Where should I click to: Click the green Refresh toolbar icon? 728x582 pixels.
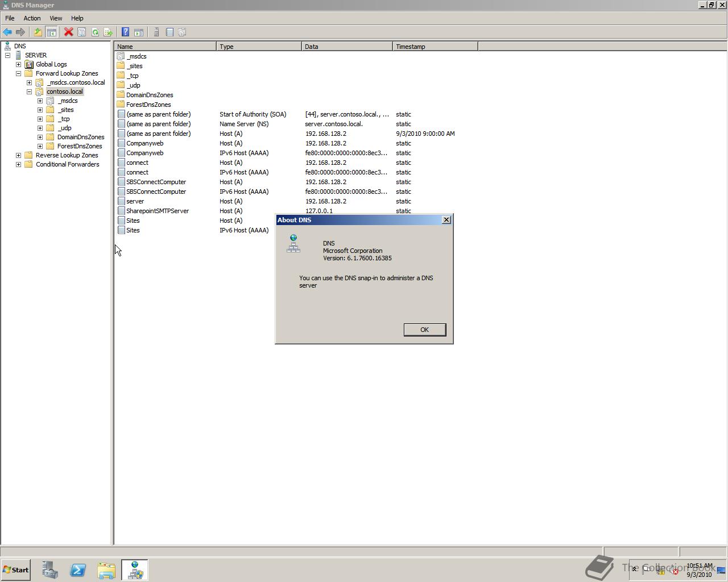95,32
